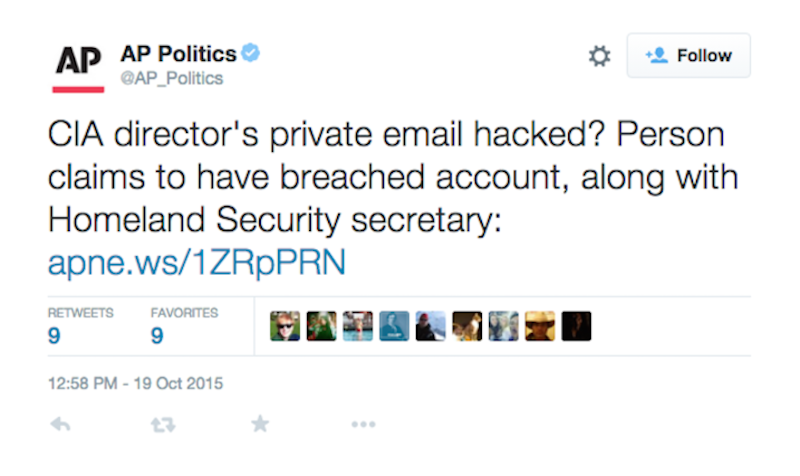Image resolution: width=800 pixels, height=476 pixels.
Task: Click the AP Politics display name
Action: point(178,54)
